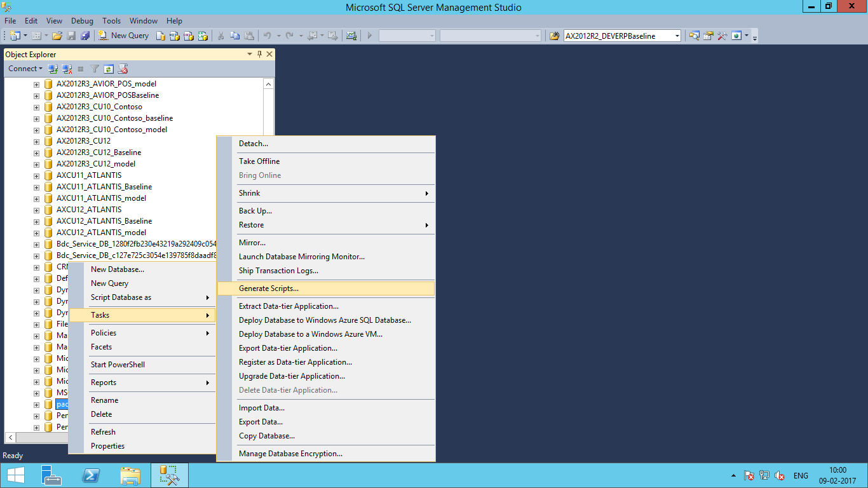Click the Filter icon in Object Explorer
This screenshot has width=868, height=488.
(x=95, y=69)
